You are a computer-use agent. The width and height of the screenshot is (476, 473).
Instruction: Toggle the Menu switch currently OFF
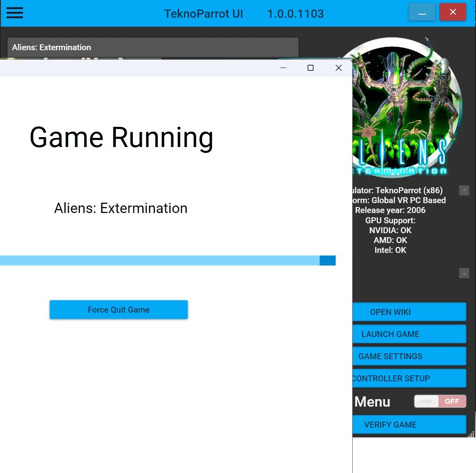(440, 401)
